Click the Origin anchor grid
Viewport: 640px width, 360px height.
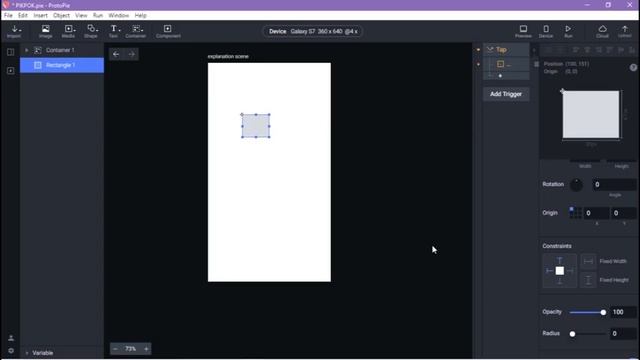(576, 213)
